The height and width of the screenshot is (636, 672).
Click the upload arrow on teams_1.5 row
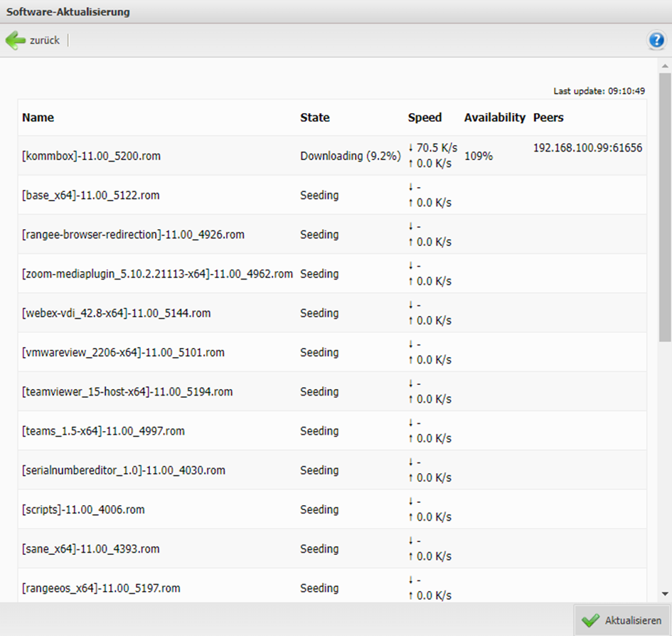coord(411,438)
